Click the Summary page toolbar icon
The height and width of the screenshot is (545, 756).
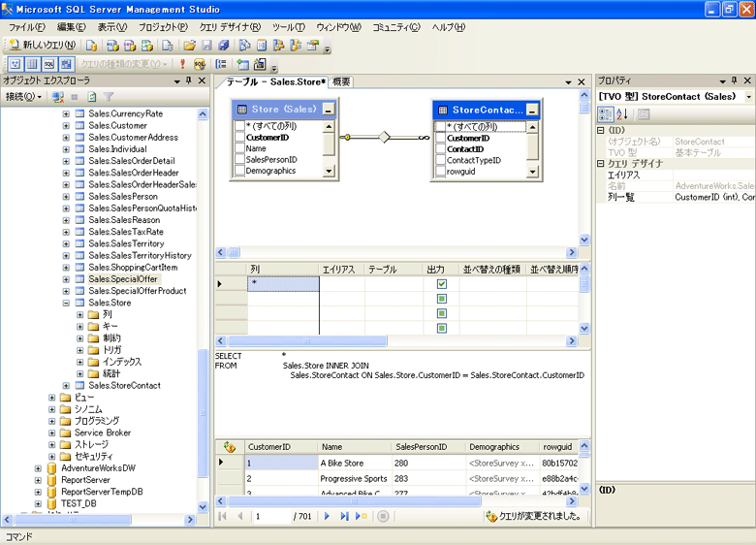262,46
